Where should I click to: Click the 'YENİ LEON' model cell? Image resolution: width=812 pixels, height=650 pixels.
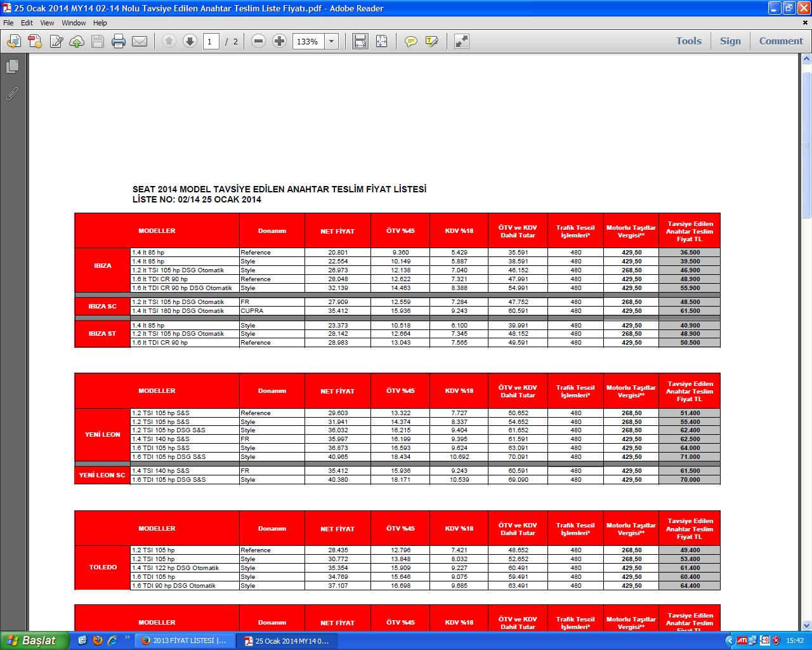(103, 435)
